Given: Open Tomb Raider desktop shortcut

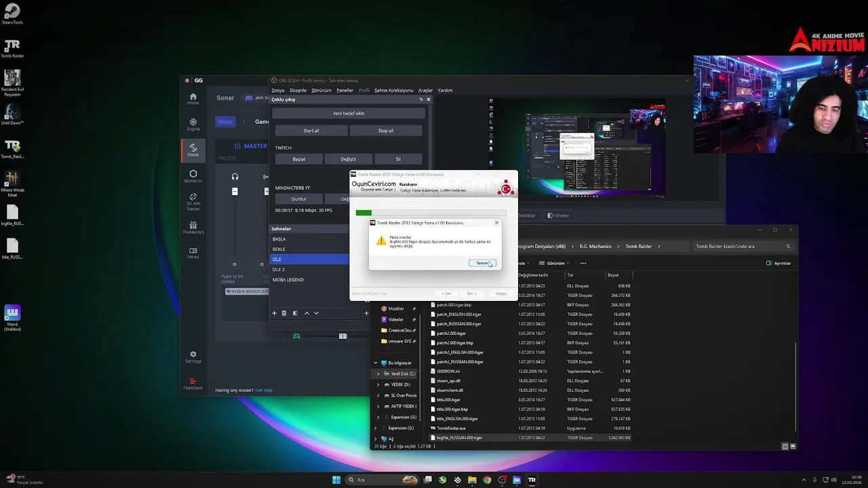Looking at the screenshot, I should [12, 48].
